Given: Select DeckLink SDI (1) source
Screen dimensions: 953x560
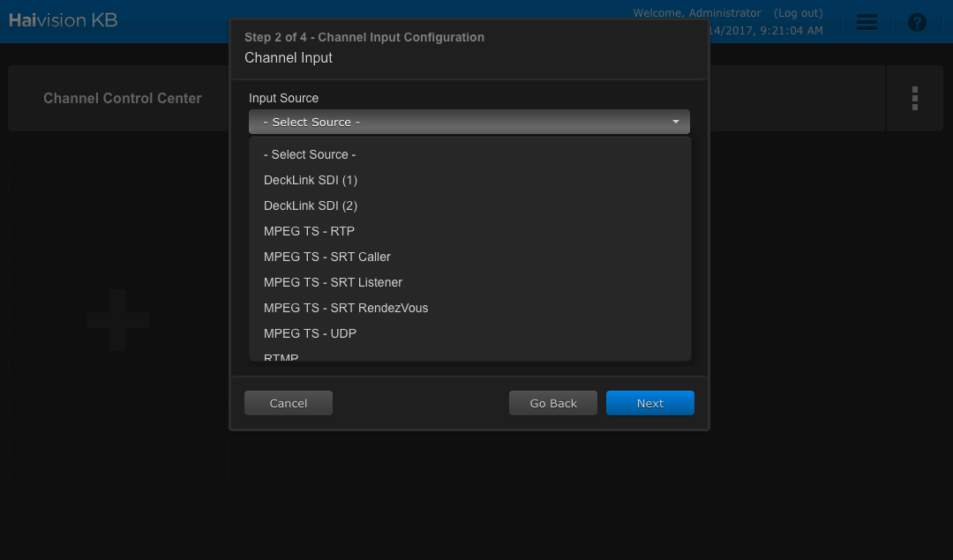Looking at the screenshot, I should click(469, 180).
